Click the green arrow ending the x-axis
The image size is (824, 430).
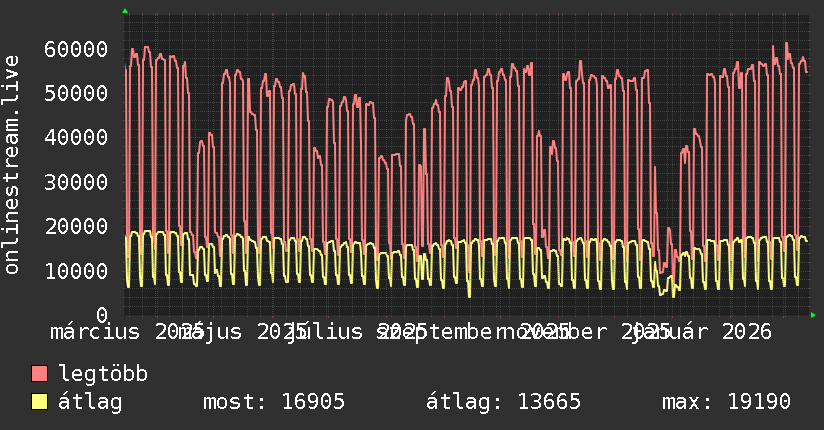point(813,315)
